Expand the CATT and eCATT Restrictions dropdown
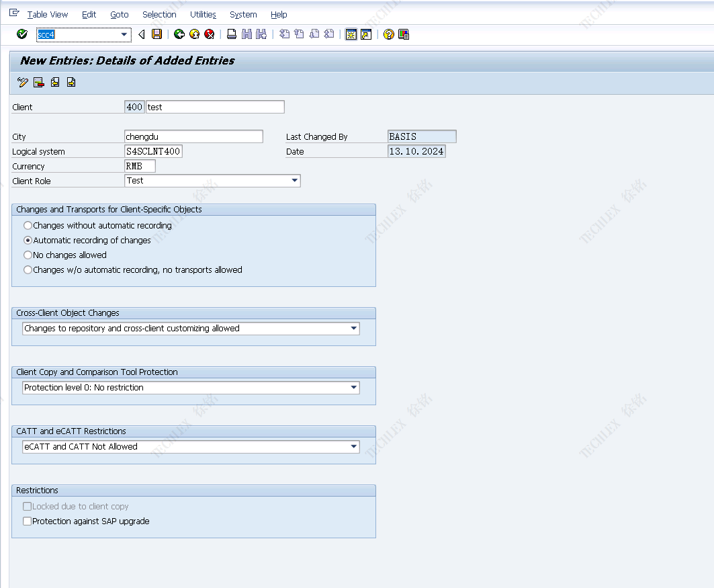This screenshot has width=714, height=588. click(353, 447)
